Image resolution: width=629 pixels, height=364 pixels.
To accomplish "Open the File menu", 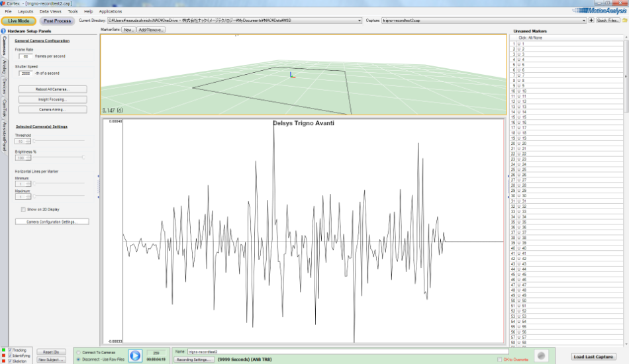I will point(8,12).
